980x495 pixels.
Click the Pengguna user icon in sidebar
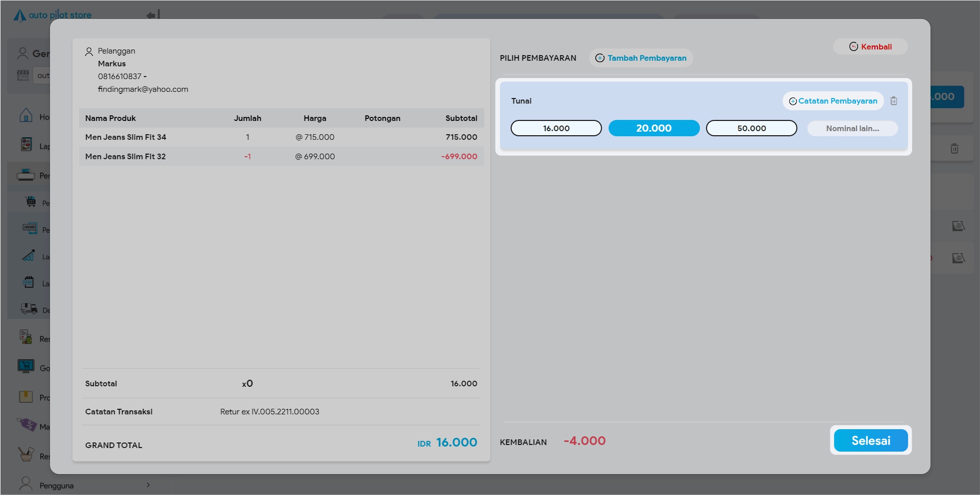click(x=26, y=483)
